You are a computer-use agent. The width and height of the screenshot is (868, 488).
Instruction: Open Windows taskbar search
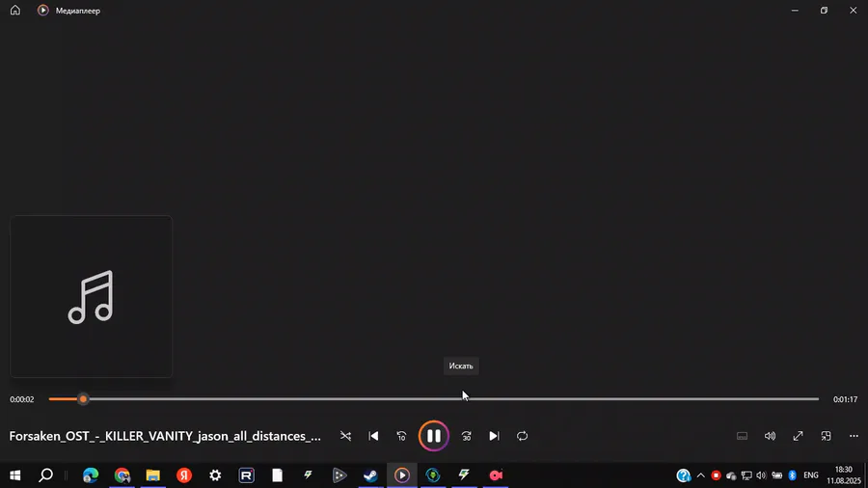pyautogui.click(x=46, y=475)
